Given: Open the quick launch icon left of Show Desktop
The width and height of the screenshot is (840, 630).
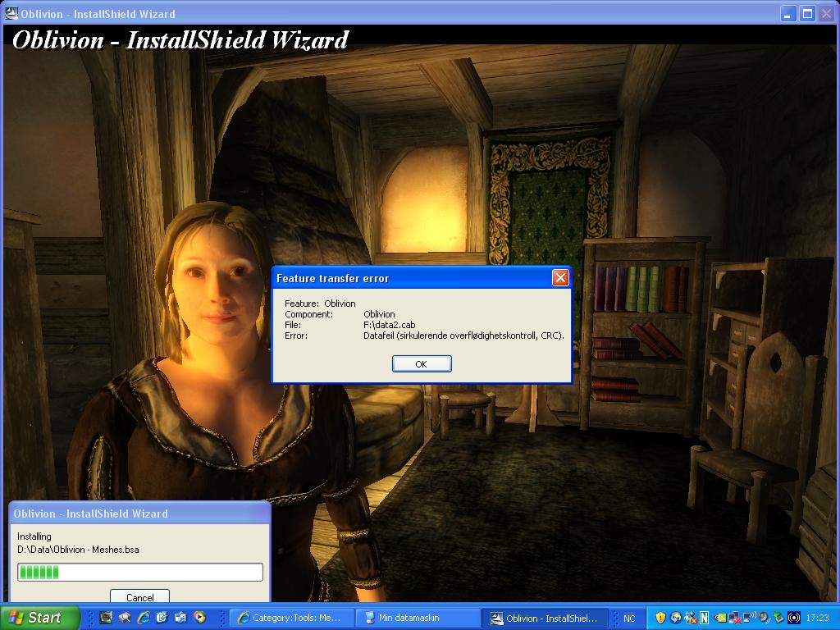Looking at the screenshot, I should pyautogui.click(x=162, y=618).
